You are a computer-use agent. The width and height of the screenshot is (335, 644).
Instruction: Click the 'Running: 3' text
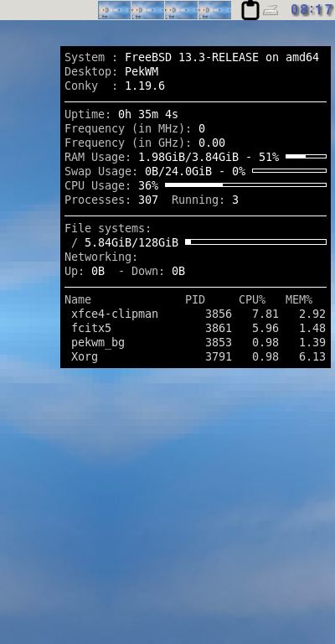pyautogui.click(x=205, y=200)
